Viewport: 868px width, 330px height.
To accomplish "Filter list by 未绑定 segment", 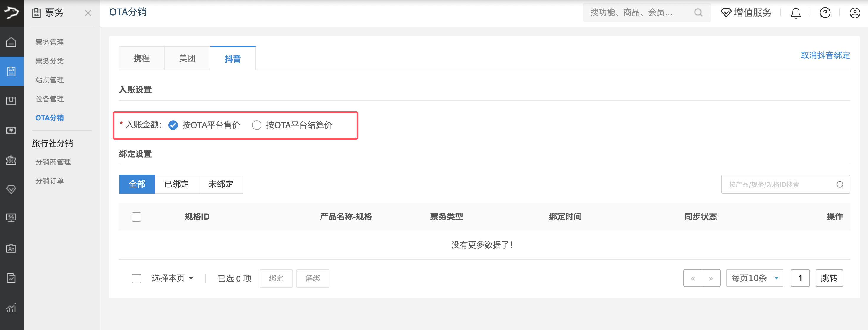I will point(221,184).
